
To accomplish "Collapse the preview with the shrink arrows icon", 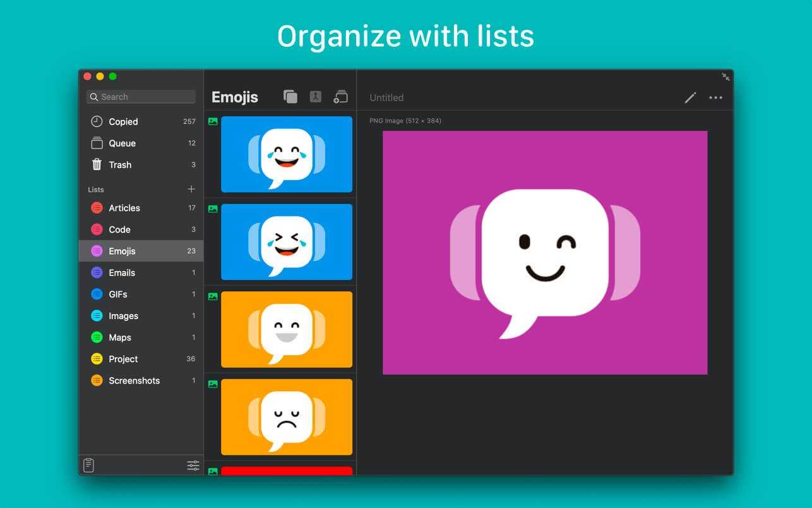I will coord(725,76).
